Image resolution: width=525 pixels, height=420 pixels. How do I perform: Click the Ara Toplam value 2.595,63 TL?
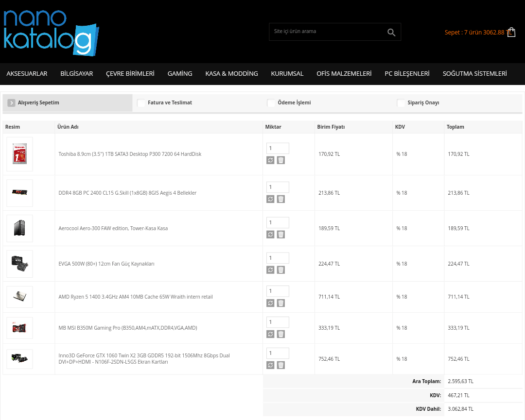pos(460,381)
